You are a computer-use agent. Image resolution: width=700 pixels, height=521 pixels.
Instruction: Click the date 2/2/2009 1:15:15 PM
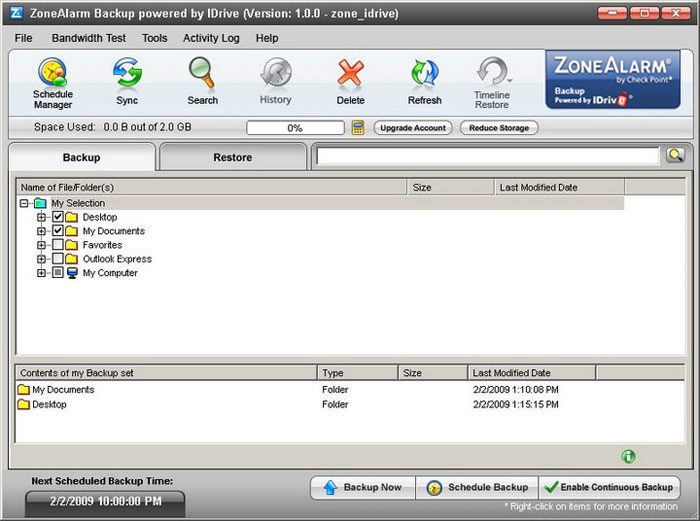click(516, 404)
